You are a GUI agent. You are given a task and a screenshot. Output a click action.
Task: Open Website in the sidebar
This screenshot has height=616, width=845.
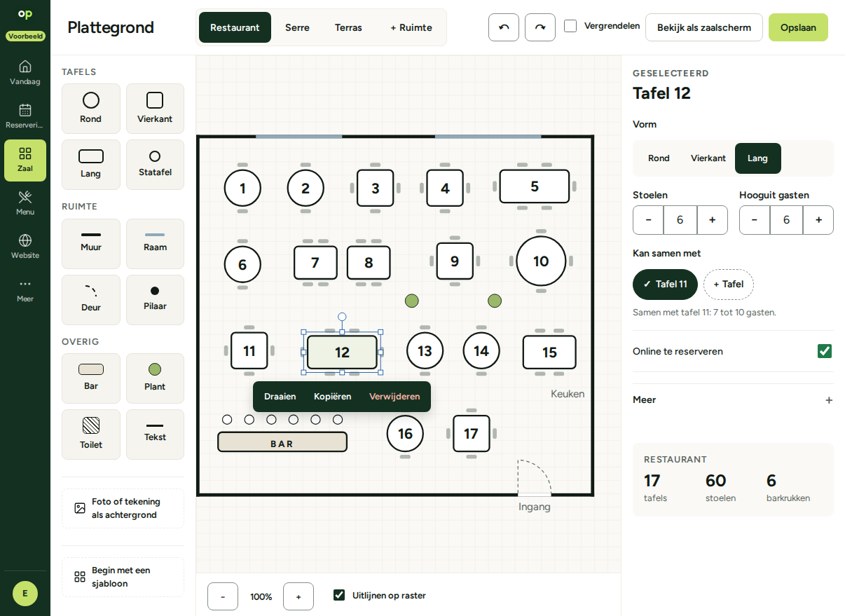[25, 246]
